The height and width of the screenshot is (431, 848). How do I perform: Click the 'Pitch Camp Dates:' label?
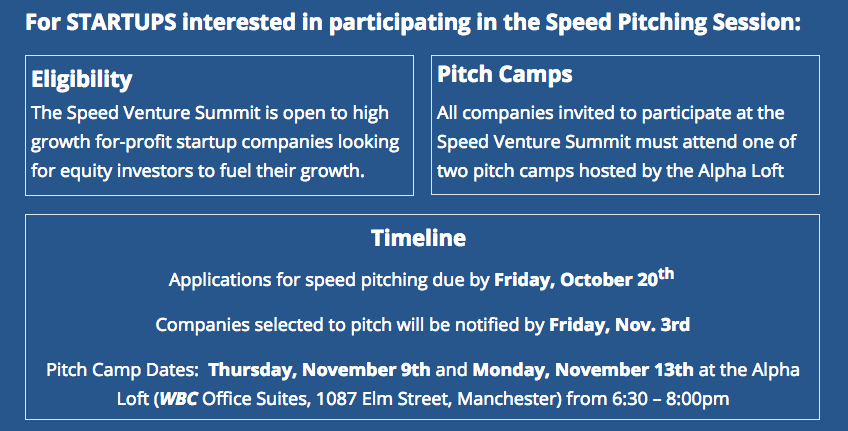pyautogui.click(x=122, y=370)
